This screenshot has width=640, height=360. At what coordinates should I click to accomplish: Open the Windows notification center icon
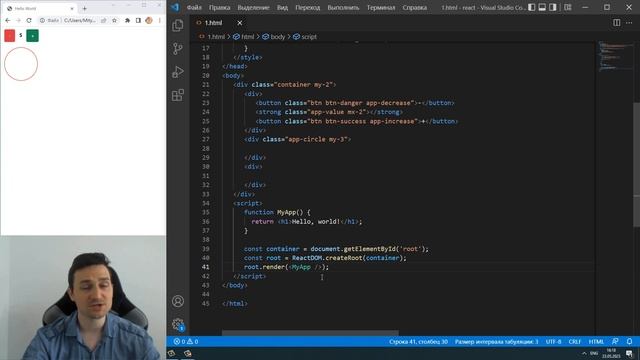(629, 354)
